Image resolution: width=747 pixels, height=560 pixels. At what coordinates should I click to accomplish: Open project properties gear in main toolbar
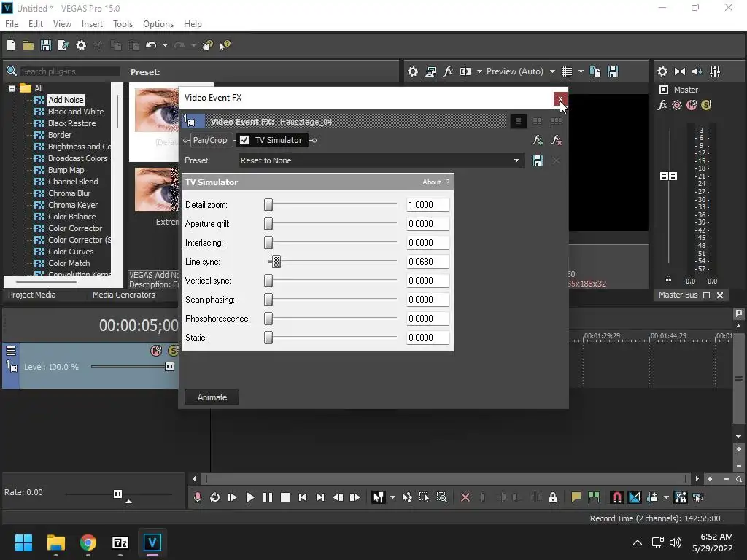point(81,45)
